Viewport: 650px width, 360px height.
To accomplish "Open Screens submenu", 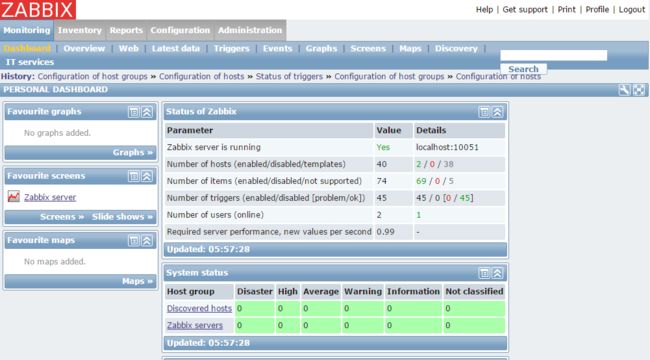I will [x=368, y=49].
